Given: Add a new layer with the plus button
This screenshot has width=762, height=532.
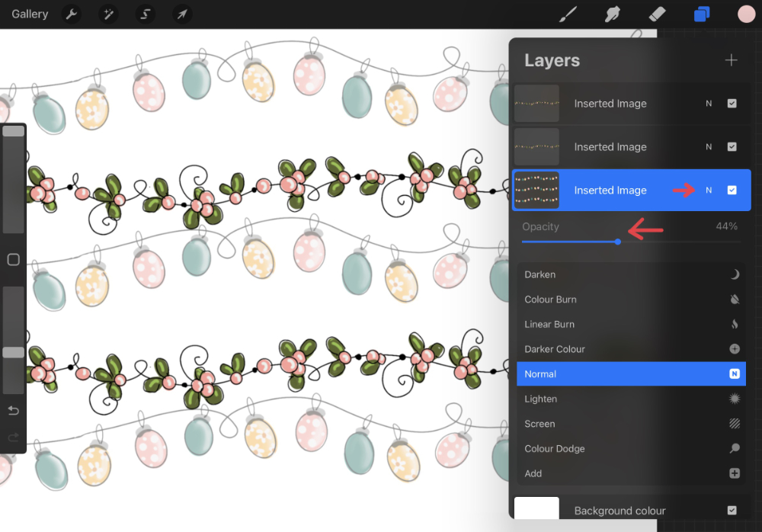Looking at the screenshot, I should pos(731,59).
